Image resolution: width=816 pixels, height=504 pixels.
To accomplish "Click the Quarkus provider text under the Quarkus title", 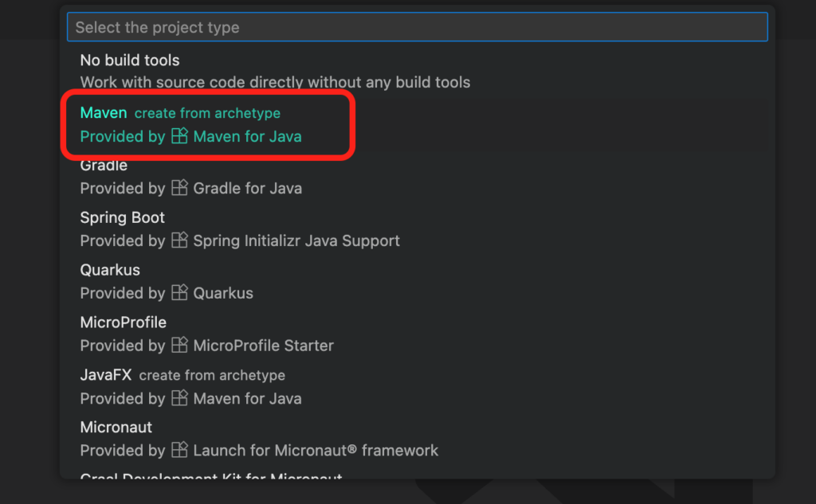I will click(223, 293).
